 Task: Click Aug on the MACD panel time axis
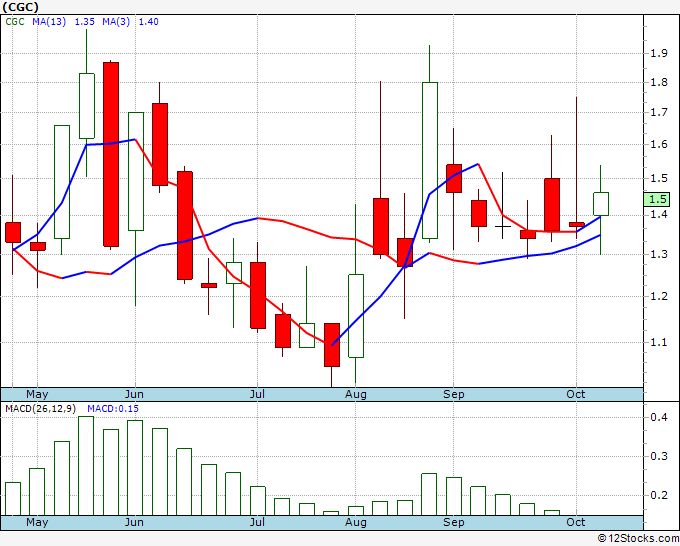[x=356, y=522]
